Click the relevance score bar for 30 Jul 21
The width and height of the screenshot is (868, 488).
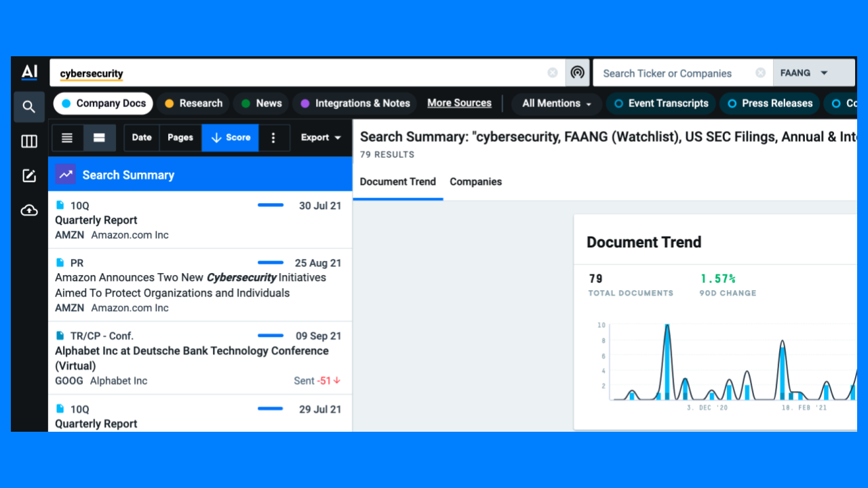tap(271, 205)
